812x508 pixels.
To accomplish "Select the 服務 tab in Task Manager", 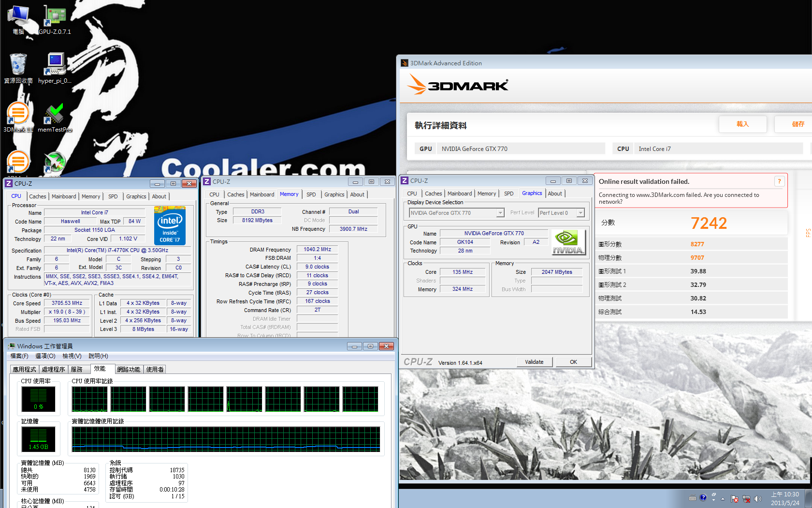I will 79,370.
